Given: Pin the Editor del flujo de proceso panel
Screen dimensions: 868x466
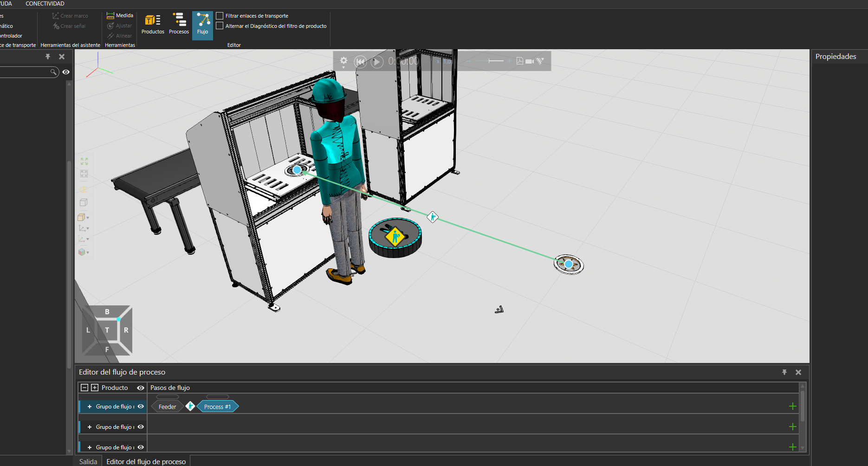Looking at the screenshot, I should click(784, 372).
